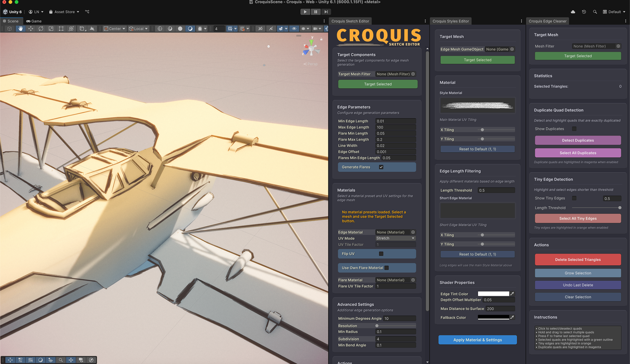Click the Resolution slider handle
The height and width of the screenshot is (364, 630).
377,326
